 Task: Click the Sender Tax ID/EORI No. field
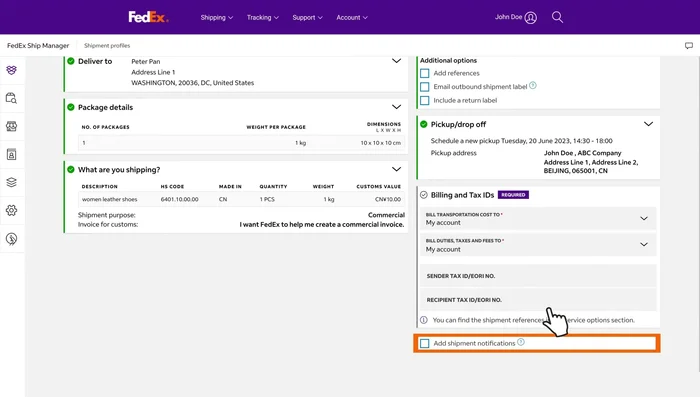point(538,276)
